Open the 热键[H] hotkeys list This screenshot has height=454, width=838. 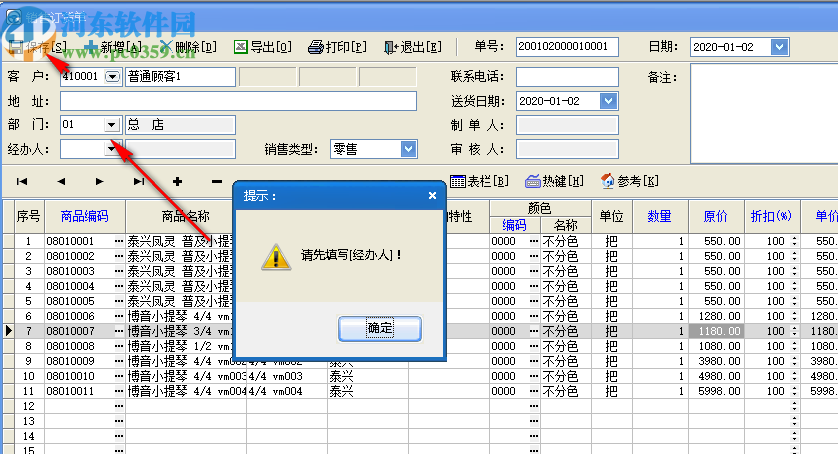point(554,181)
